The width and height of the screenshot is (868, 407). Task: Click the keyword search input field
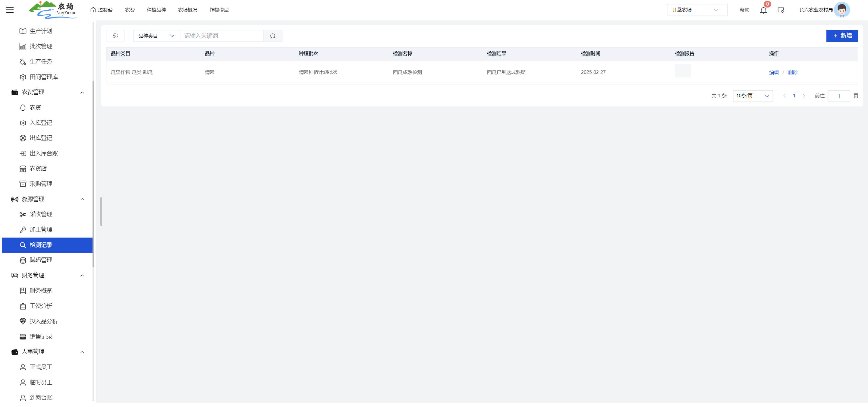(222, 36)
